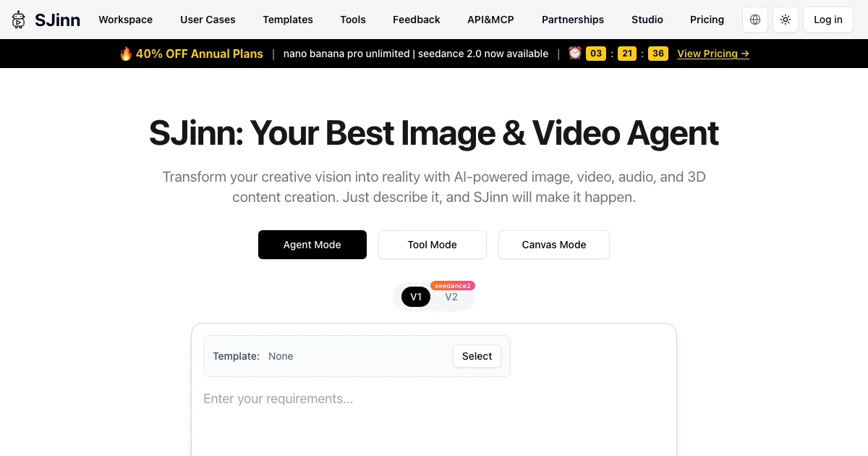Click the alarm clock countdown icon
Screen dimensions: 868x456
[574, 53]
